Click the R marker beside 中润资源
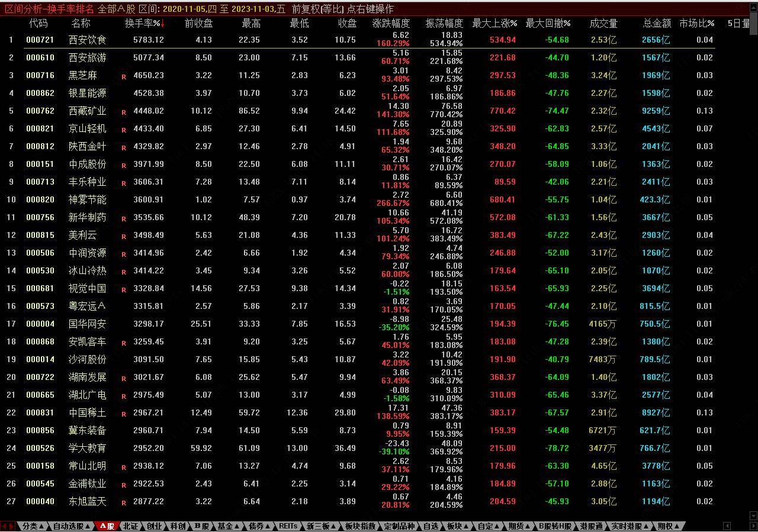This screenshot has height=532, width=758. pos(124,254)
